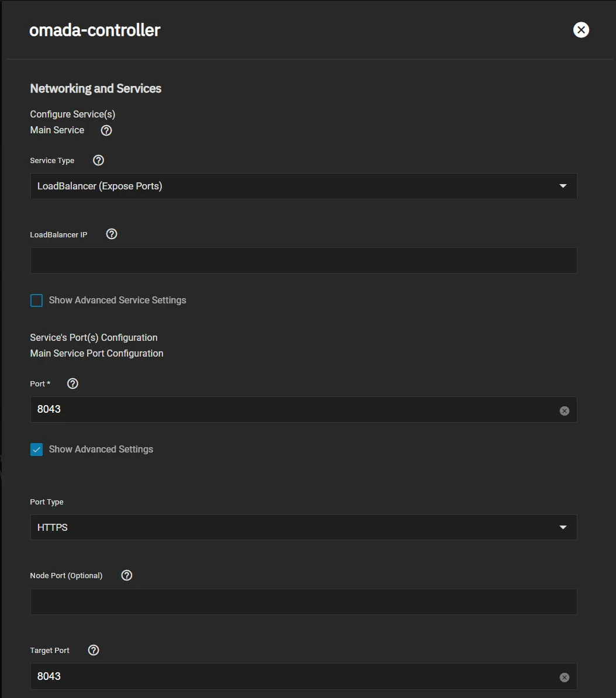
Task: Close the omada-controller panel
Action: point(581,30)
